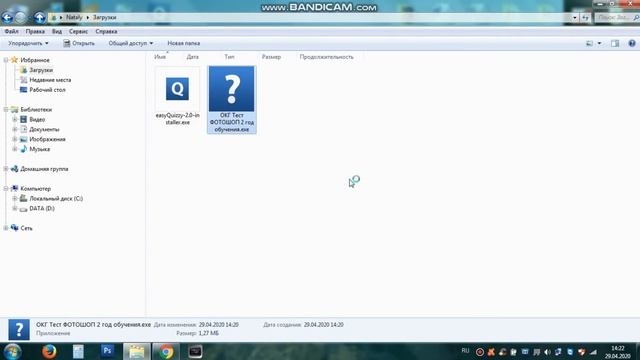
Task: Select the Музыка library
Action: [x=40, y=149]
